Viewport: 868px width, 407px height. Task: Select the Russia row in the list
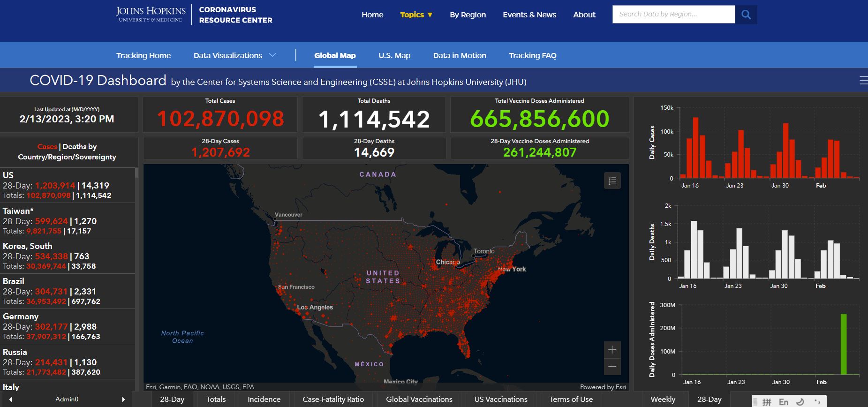click(x=68, y=362)
